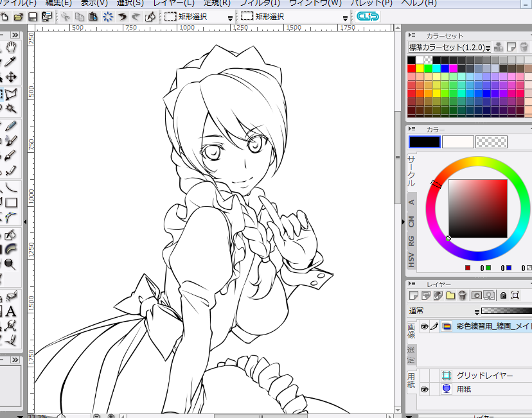Select the Eraser tool
This screenshot has height=418, width=532.
point(11,170)
